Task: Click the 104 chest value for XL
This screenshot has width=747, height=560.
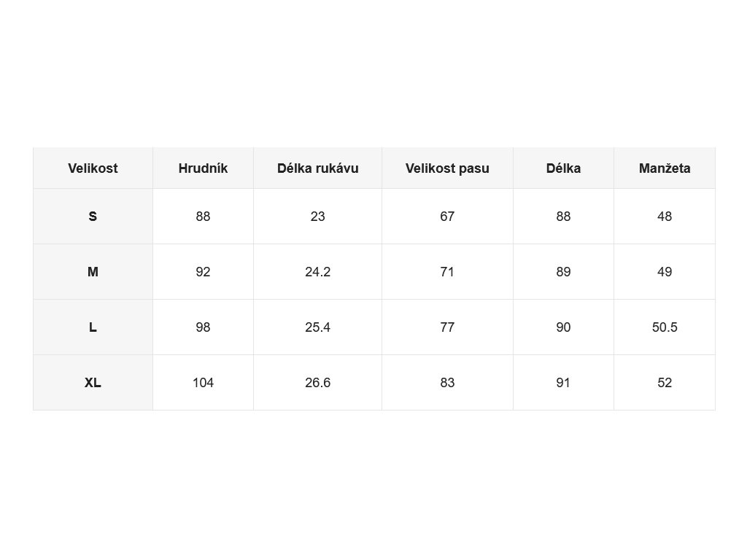Action: tap(203, 383)
